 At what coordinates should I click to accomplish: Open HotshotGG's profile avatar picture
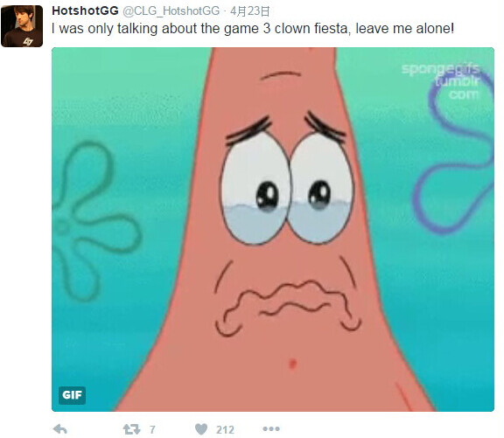click(x=22, y=26)
